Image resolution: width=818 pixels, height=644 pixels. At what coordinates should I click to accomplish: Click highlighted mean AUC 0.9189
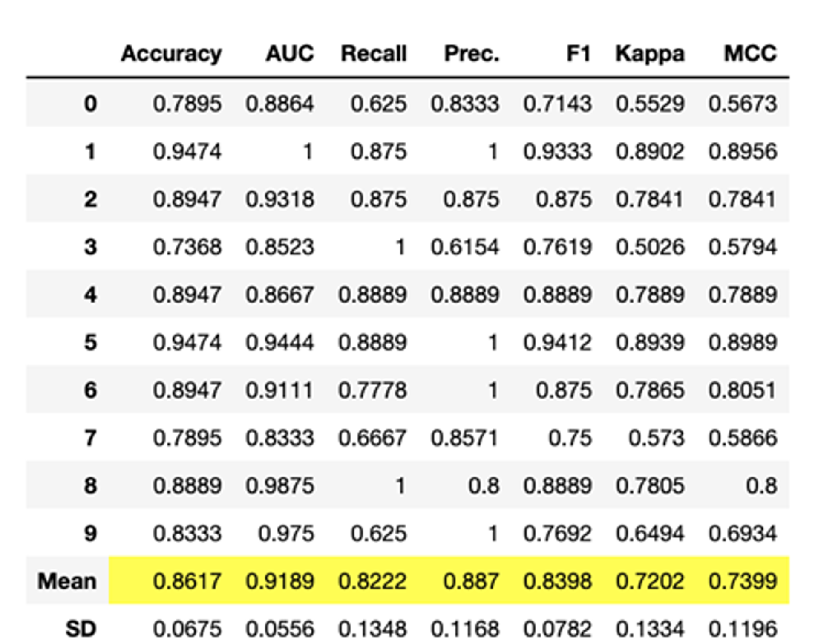279,581
